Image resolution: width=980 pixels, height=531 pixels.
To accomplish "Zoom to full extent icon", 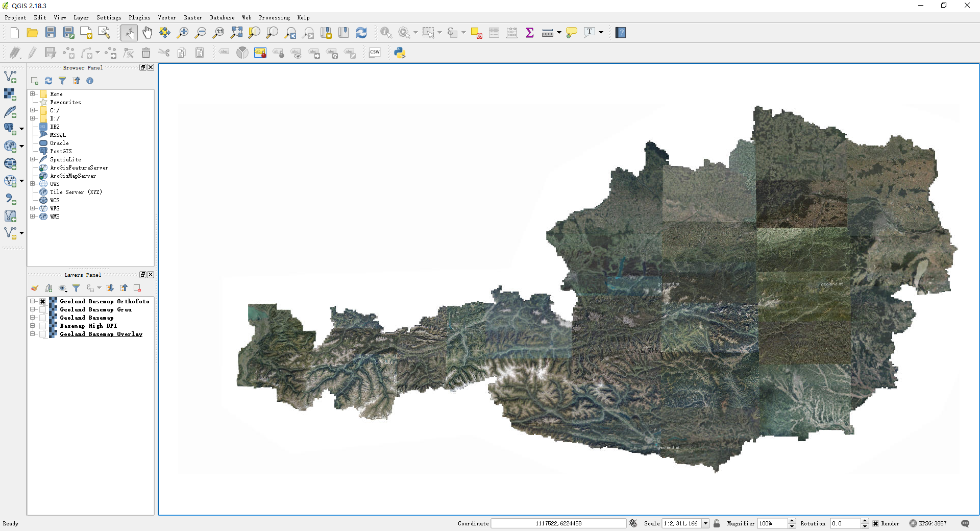I will 236,33.
